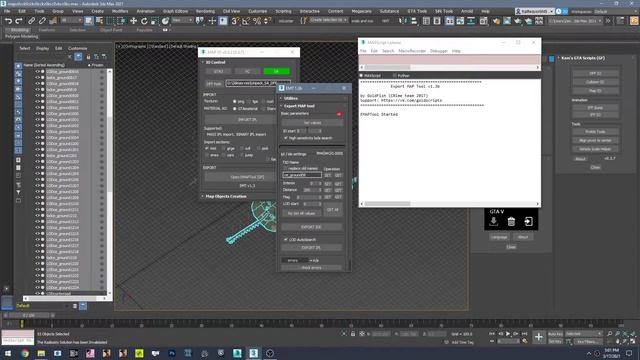Click the IMPORT IPL button
Viewport: 640px width, 360px height.
[x=247, y=120]
